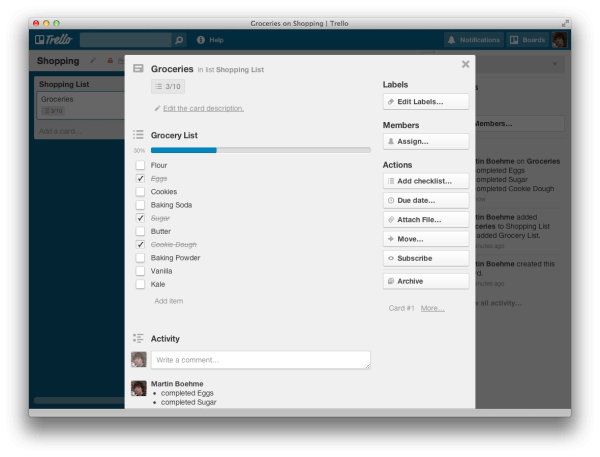Click the More link near Card #1

coord(432,308)
